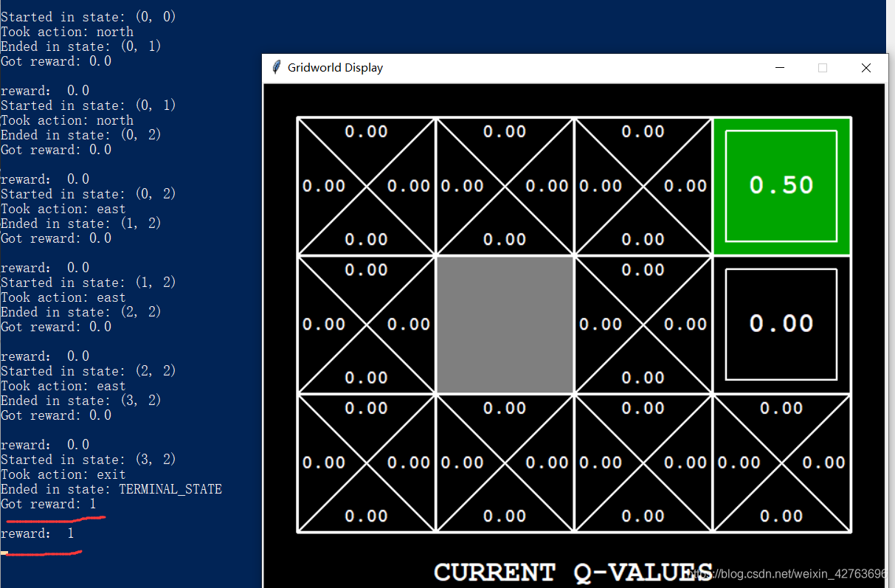Click the north Q-value of the top-left grid cell
Screen dimensions: 895x588
[x=367, y=131]
